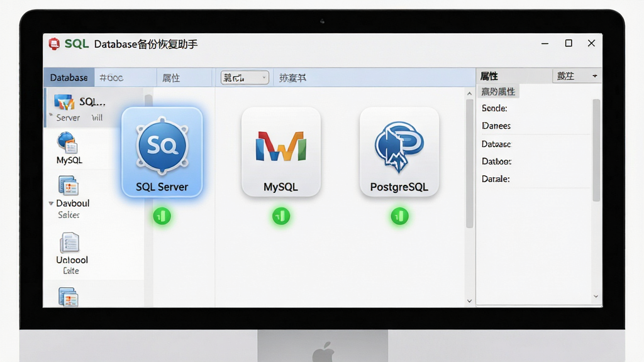Minimize the application window
Viewport: 644px width, 362px height.
click(545, 43)
